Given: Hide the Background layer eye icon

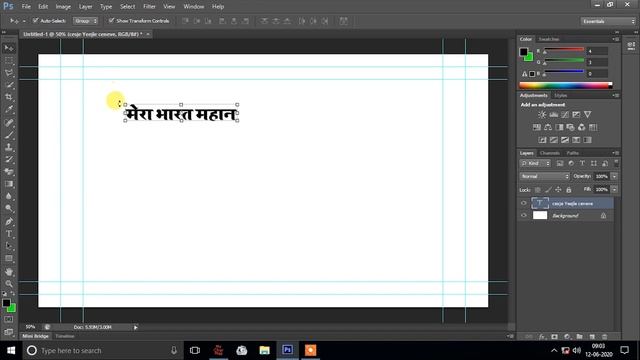Looking at the screenshot, I should 524,216.
